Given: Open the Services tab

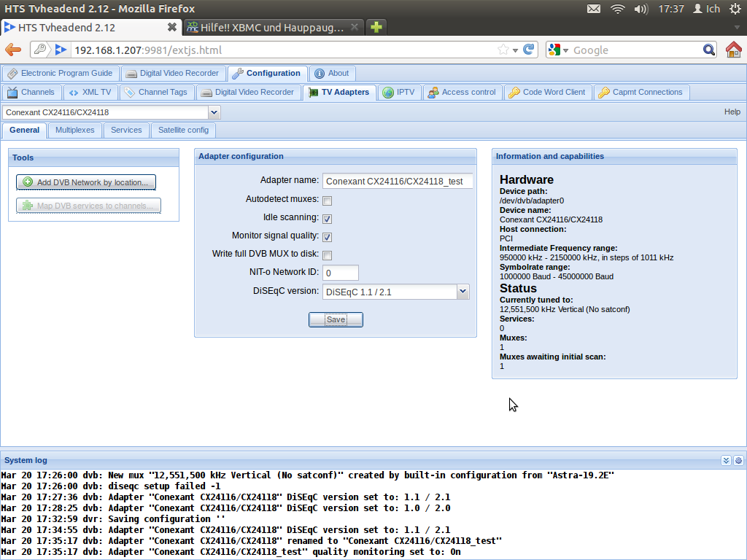Looking at the screenshot, I should (x=126, y=131).
